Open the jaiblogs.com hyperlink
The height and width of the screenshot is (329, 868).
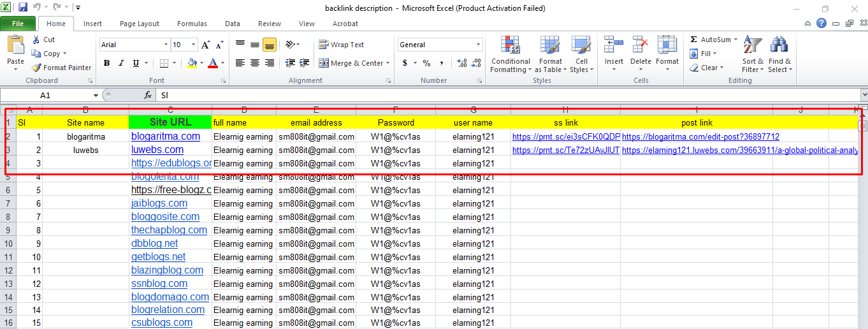159,203
